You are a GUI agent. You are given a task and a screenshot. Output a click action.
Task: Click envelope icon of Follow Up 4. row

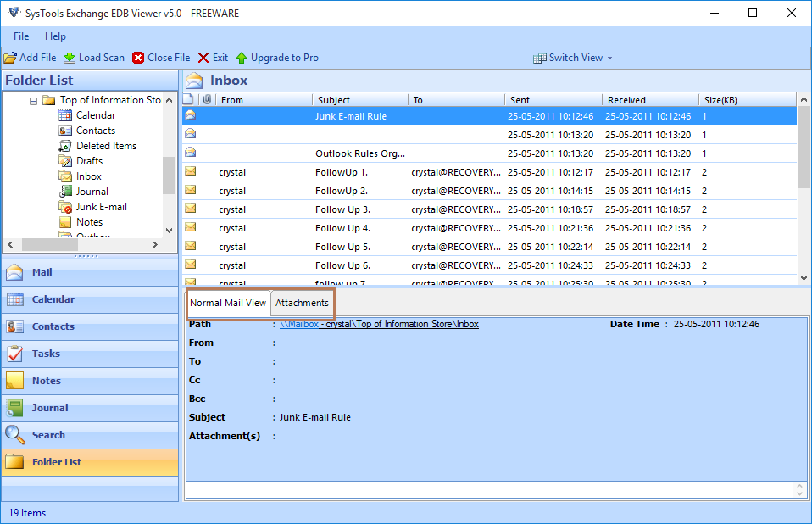coord(191,227)
